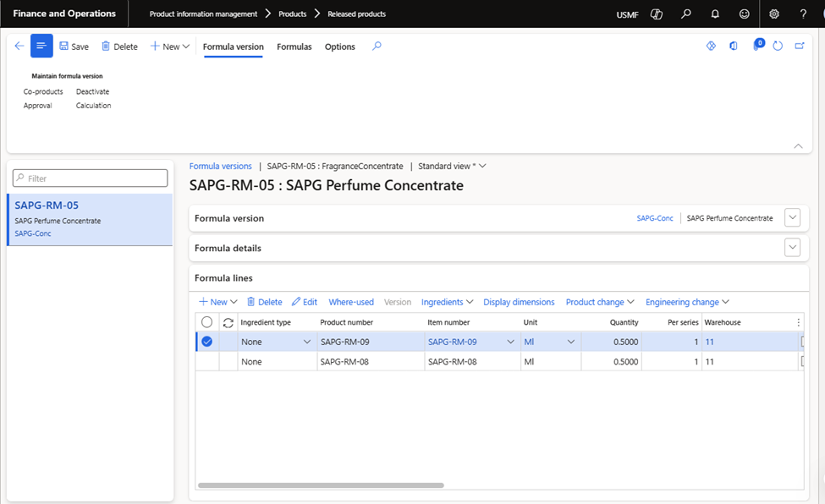The image size is (825, 504).
Task: Click the Open in Office icon
Action: (734, 46)
